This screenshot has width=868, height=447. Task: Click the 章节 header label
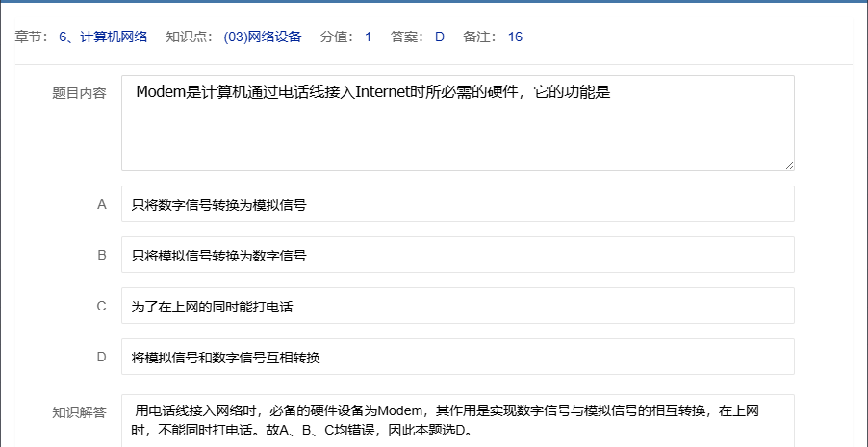point(31,37)
